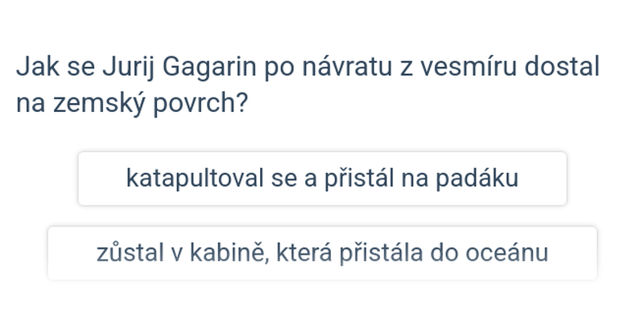644x322 pixels.
Task: Select answer "zůstal v kabině, která přistála do oceánu"
Action: tap(323, 253)
